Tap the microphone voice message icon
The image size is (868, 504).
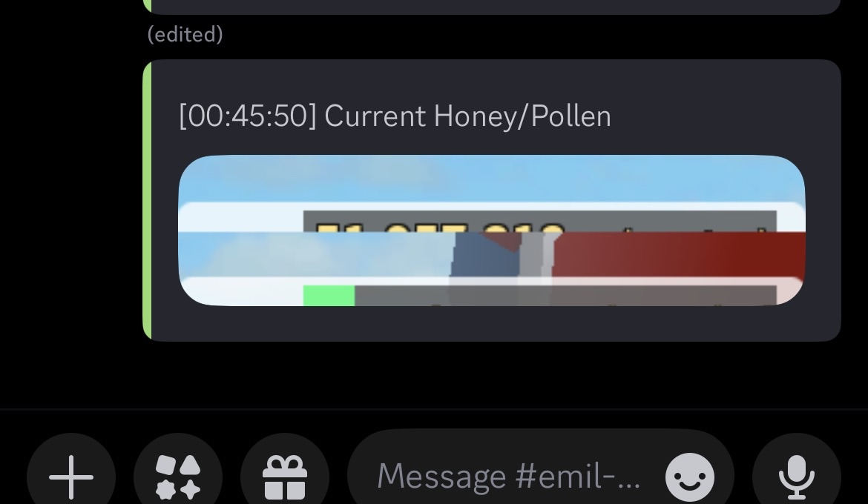click(797, 476)
